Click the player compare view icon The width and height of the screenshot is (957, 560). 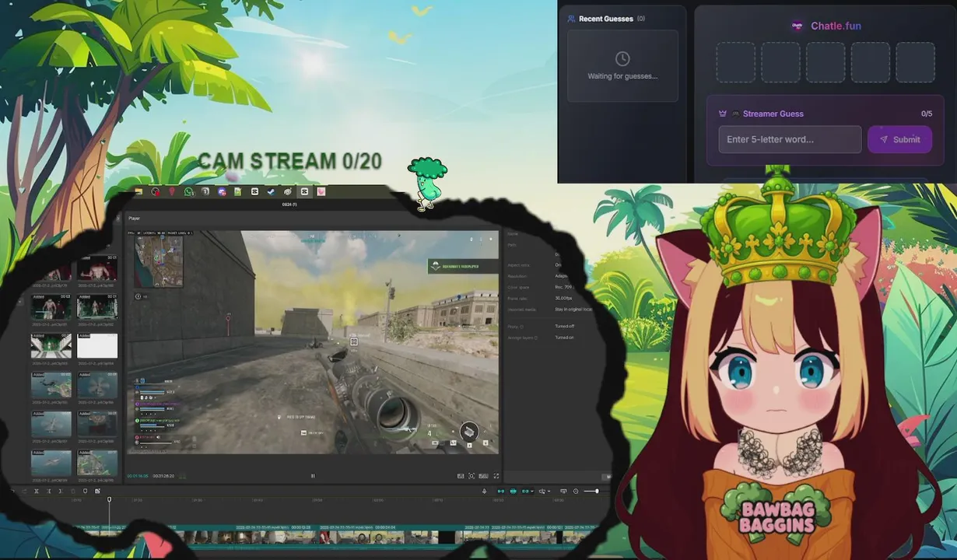pos(461,476)
